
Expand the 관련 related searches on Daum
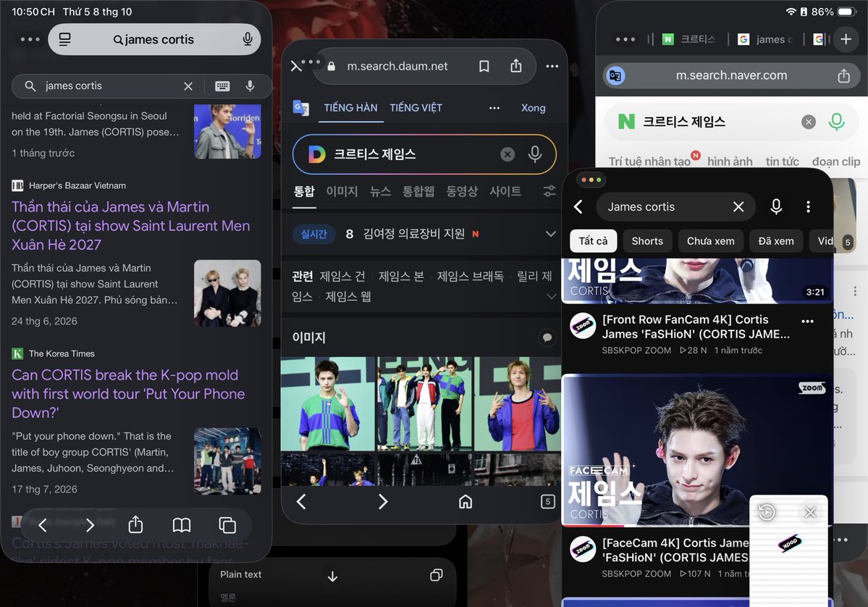pos(552,296)
